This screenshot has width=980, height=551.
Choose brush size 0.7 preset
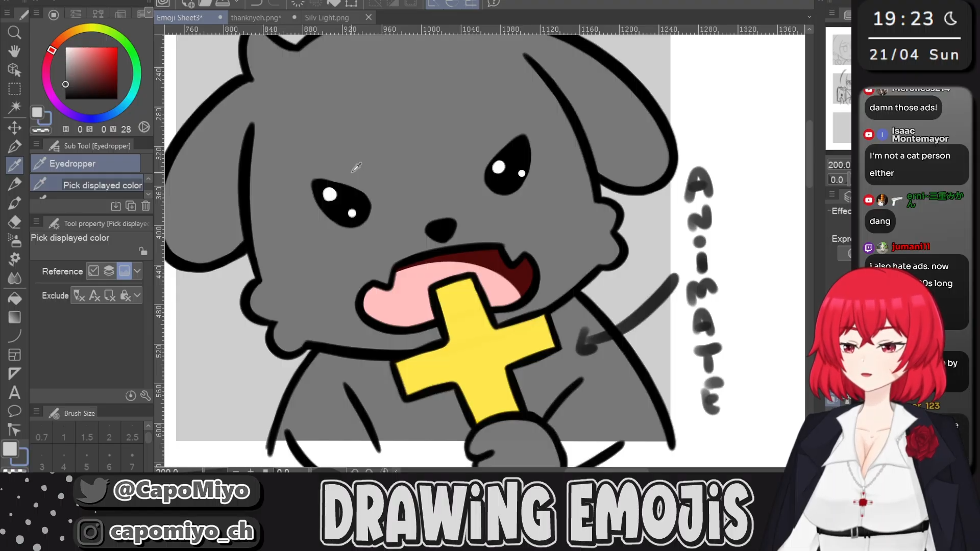[x=41, y=433]
